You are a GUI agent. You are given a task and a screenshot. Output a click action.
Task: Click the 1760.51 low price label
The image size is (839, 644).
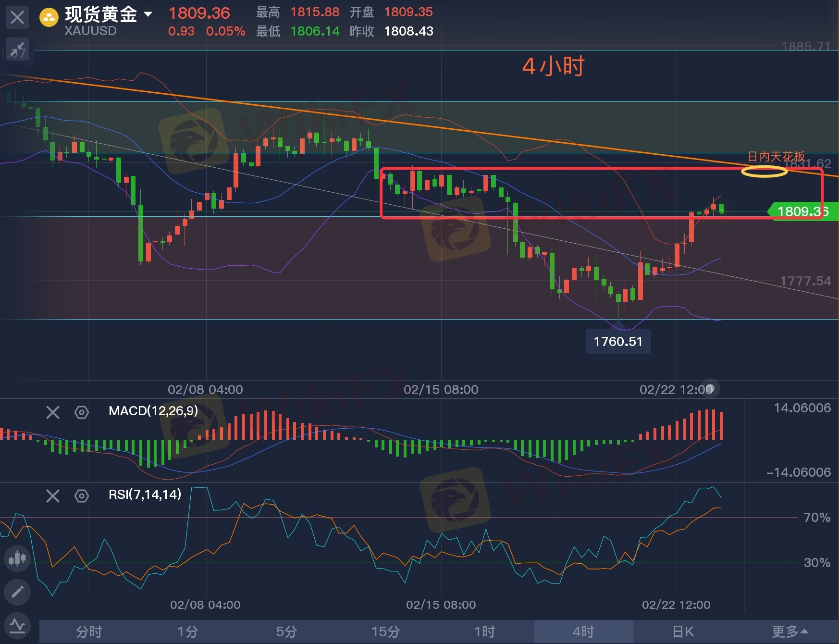(x=618, y=342)
